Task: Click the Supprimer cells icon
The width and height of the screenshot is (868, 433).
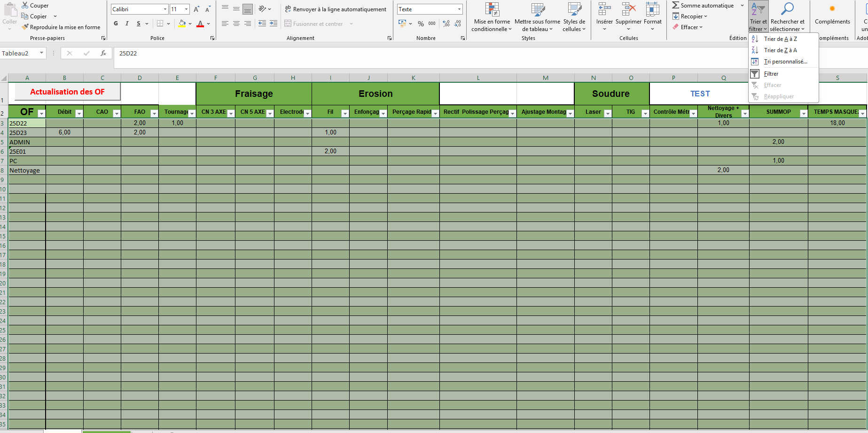Action: pos(628,9)
